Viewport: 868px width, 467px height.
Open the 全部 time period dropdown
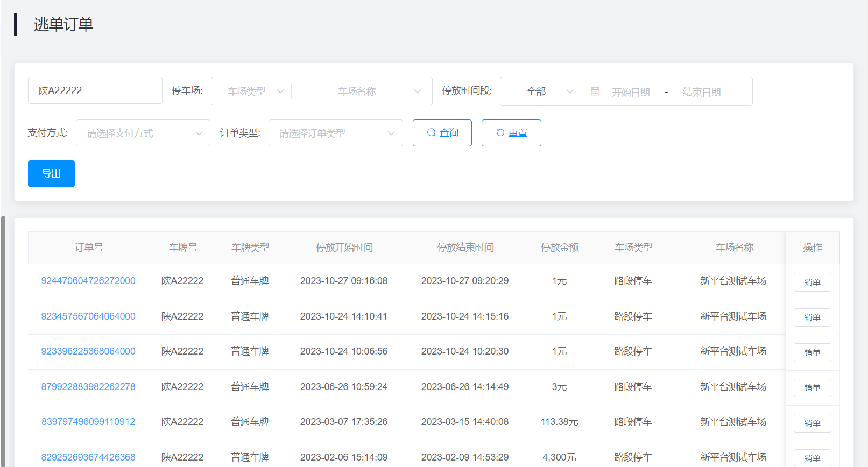tap(542, 91)
